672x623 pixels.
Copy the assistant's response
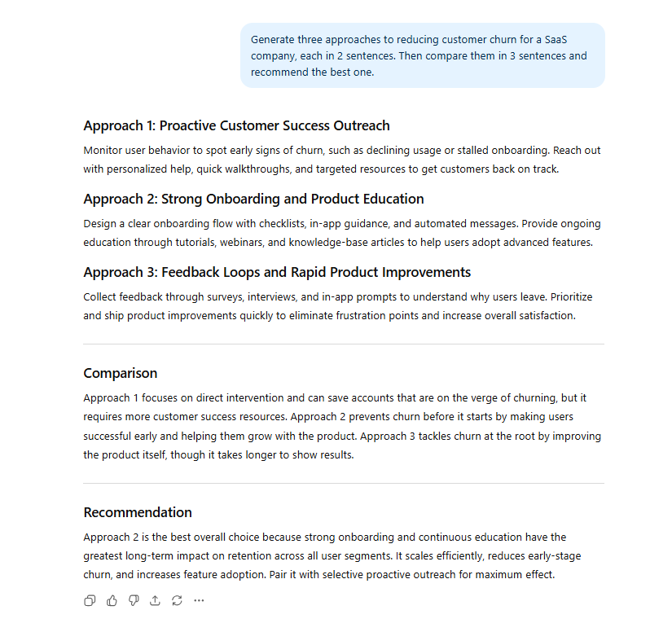(90, 601)
